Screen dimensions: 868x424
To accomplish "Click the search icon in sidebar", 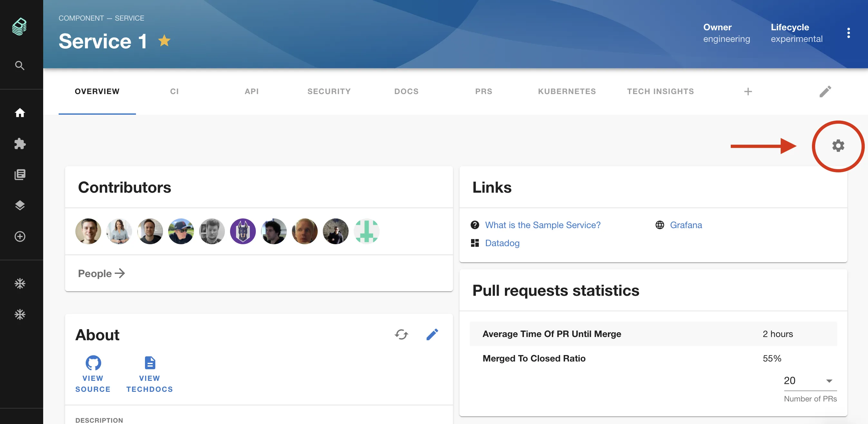I will [x=20, y=65].
